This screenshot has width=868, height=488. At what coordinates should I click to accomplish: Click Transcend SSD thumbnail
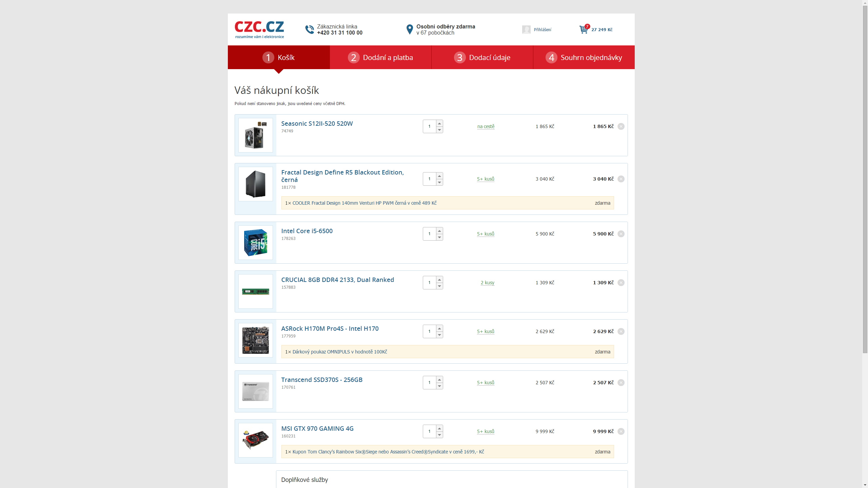(255, 391)
